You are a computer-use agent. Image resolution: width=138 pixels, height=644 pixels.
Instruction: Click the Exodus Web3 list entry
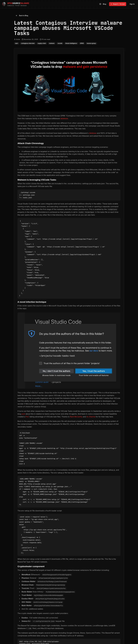[43, 598]
